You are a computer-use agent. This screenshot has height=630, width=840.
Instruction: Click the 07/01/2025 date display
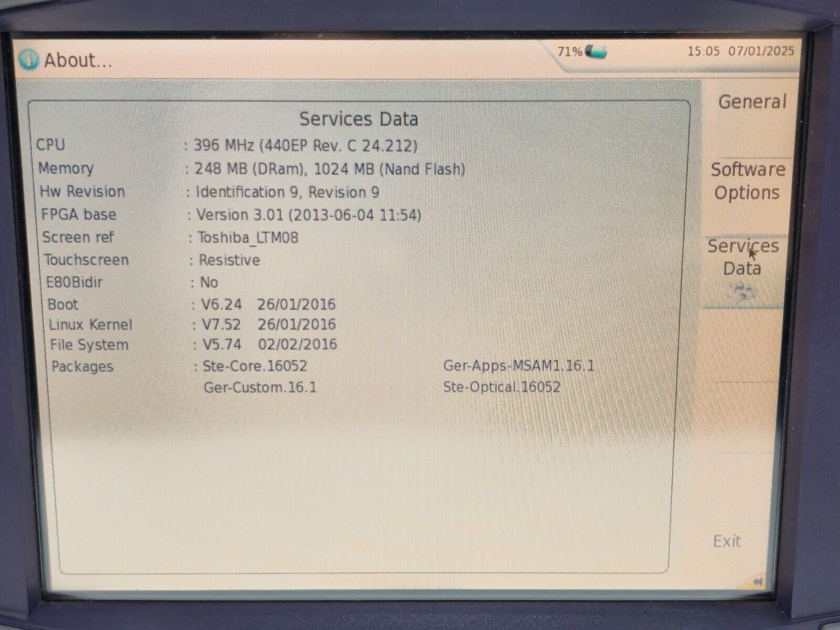click(x=761, y=51)
